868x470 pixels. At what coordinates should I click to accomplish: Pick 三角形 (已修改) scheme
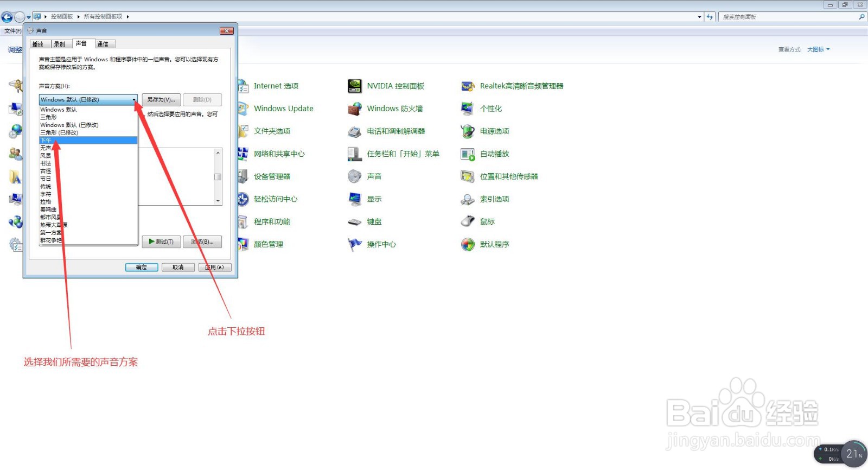point(88,133)
